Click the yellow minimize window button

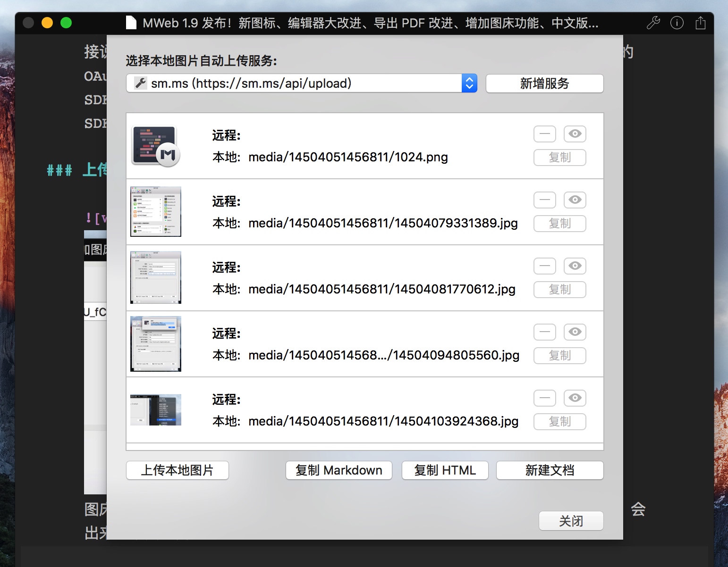coord(47,23)
